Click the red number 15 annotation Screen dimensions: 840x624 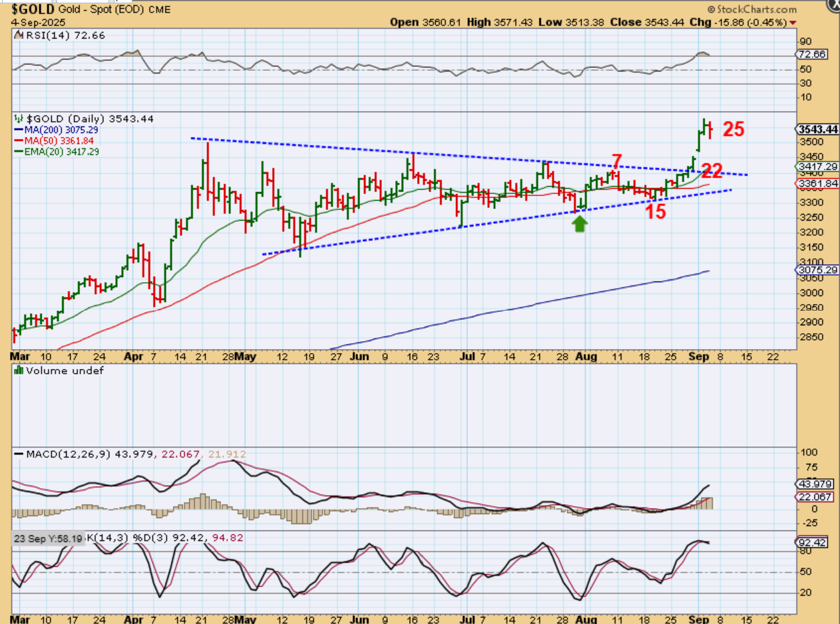[655, 212]
